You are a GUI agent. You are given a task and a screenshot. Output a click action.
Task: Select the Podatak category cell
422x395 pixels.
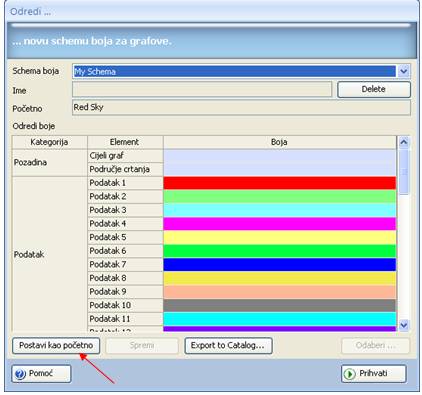[x=49, y=254]
